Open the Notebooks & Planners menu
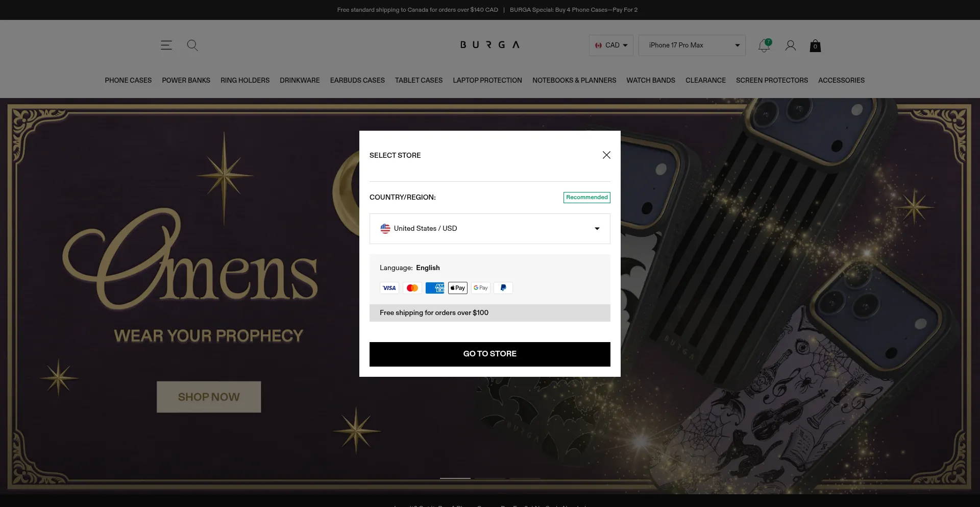980x507 pixels. 574,81
